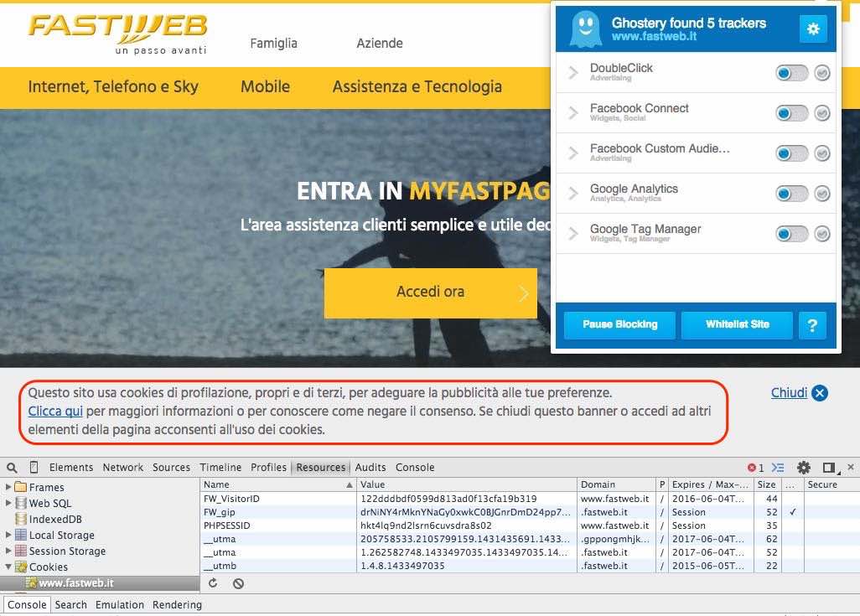This screenshot has width=860, height=616.
Task: Clear cookies with the block icon
Action: click(238, 583)
